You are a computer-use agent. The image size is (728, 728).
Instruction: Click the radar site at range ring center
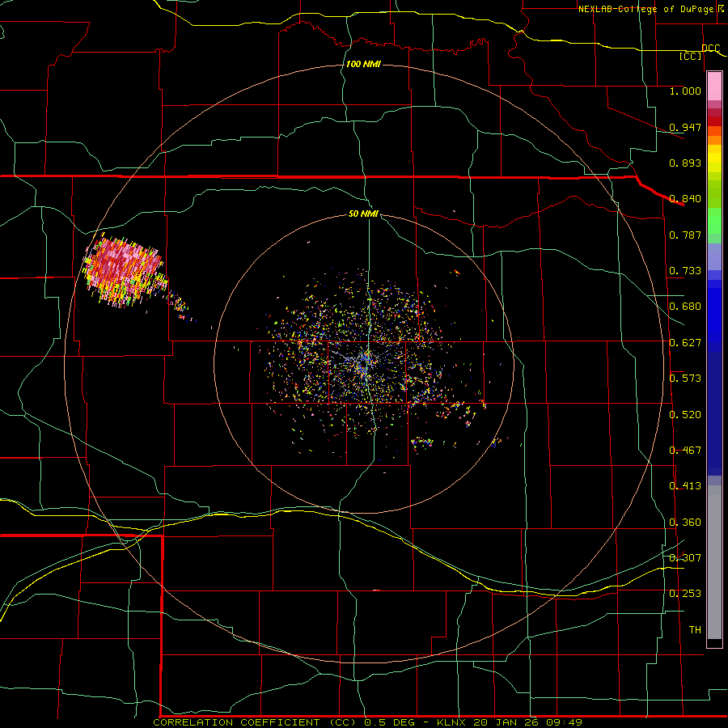click(364, 364)
